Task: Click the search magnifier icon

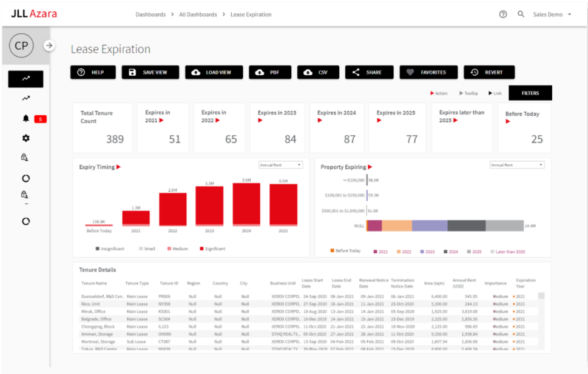Action: [x=521, y=14]
